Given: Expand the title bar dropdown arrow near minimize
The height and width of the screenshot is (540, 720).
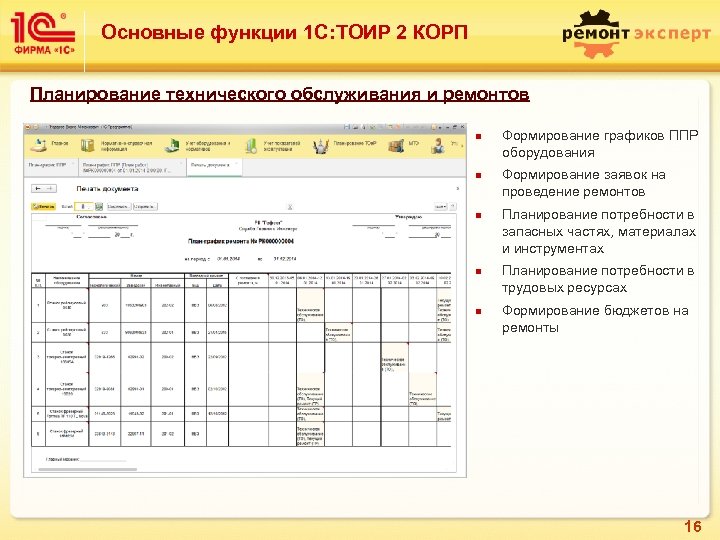Looking at the screenshot, I should click(x=439, y=127).
